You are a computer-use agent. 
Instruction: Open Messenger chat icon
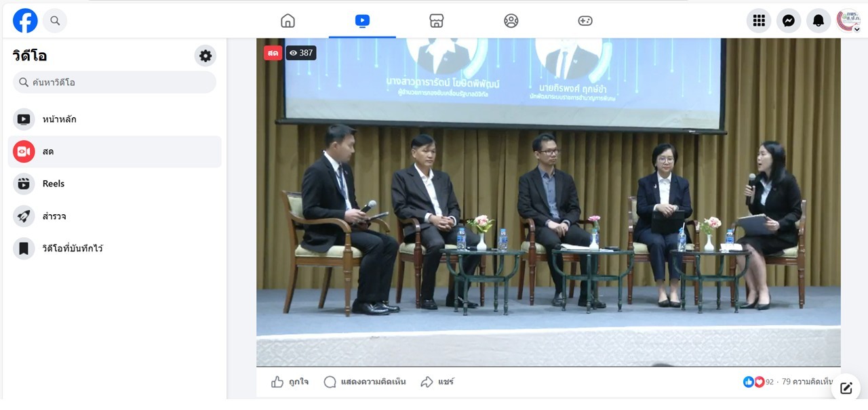[x=789, y=21]
